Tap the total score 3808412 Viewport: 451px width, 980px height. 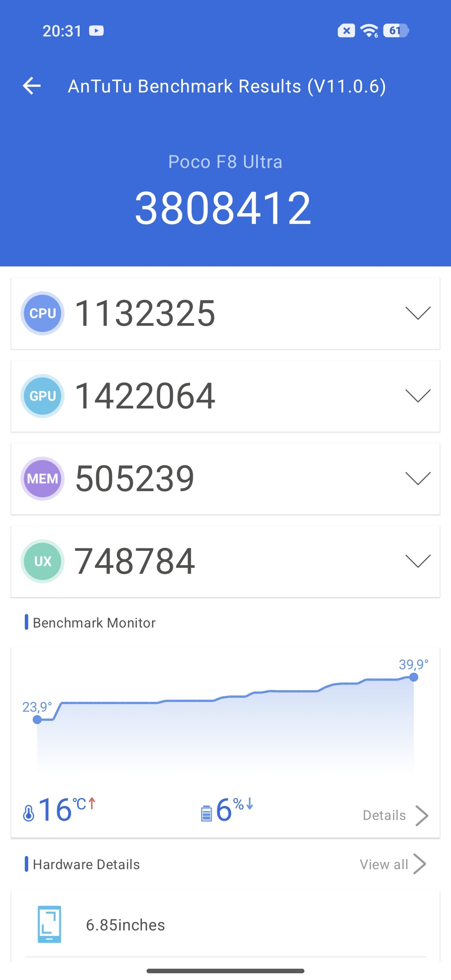[x=223, y=208]
